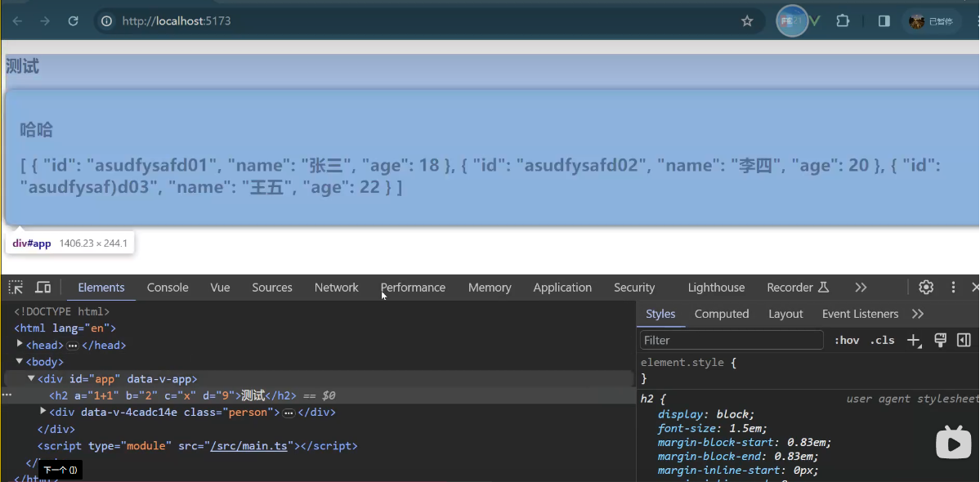Click the 哈哈 heading in person card
The image size is (980, 482).
36,130
